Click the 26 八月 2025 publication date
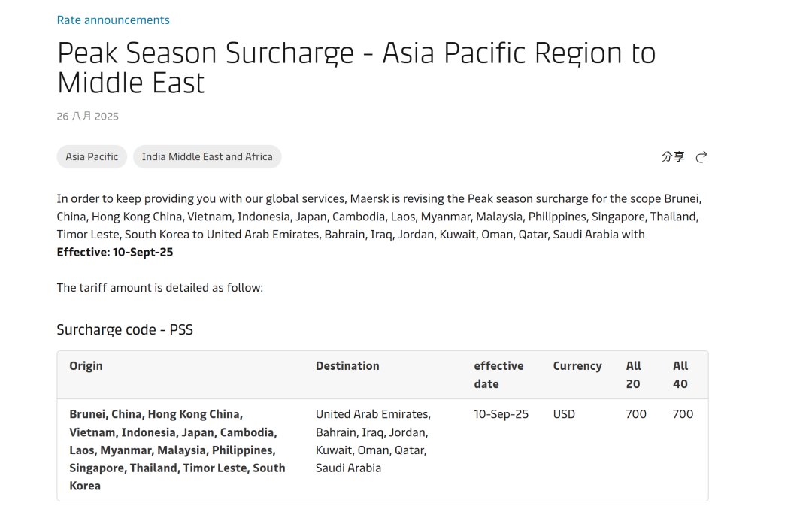Viewport: 812px width, 521px height. (87, 117)
